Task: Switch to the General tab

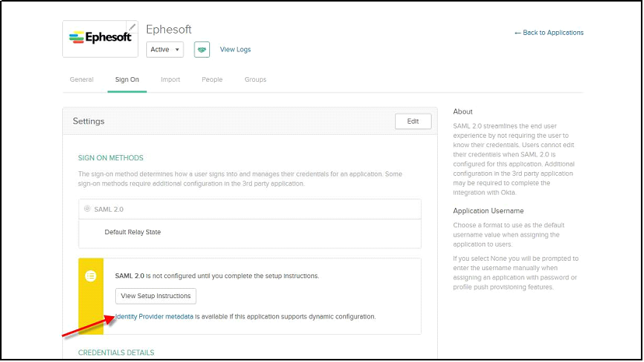Action: 82,79
